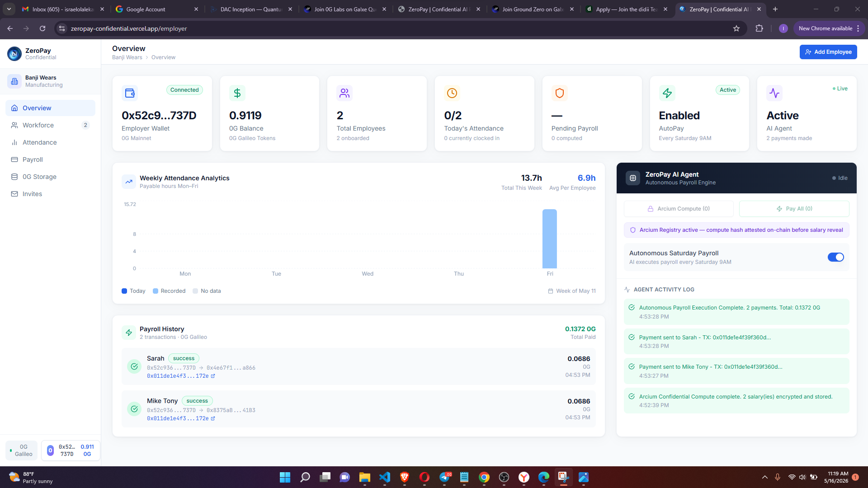Click the ZeroPay AI Agent chip icon
Viewport: 868px width, 488px height.
point(633,178)
